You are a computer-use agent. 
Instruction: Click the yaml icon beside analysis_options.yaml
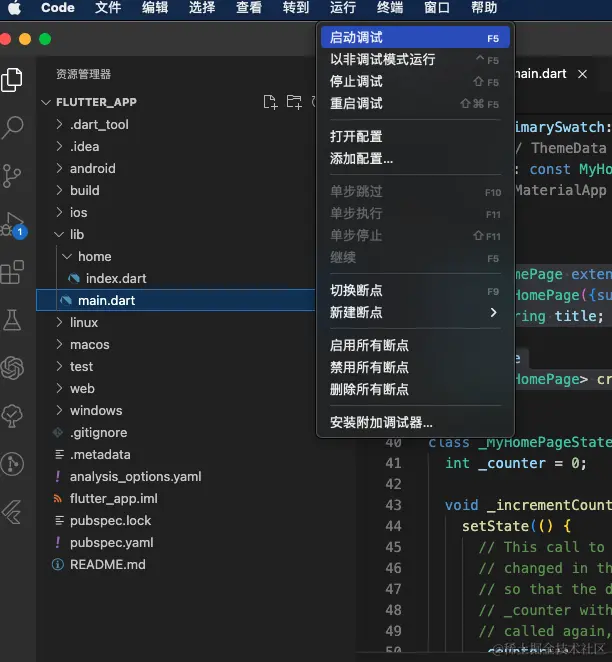tap(58, 476)
